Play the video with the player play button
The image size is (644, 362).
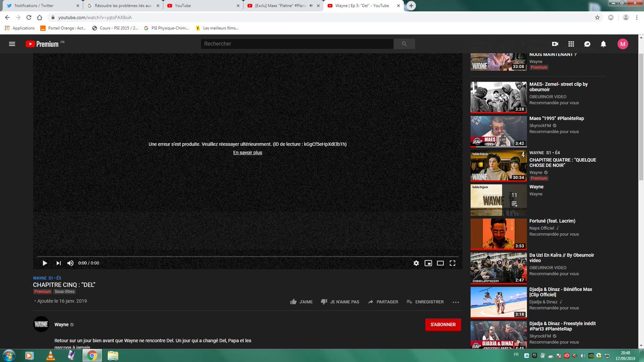pyautogui.click(x=45, y=263)
